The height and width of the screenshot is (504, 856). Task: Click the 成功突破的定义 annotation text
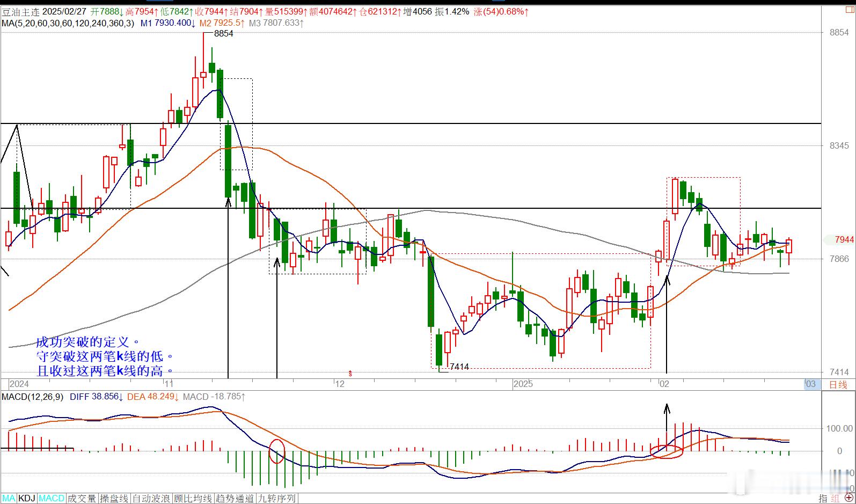[88, 342]
